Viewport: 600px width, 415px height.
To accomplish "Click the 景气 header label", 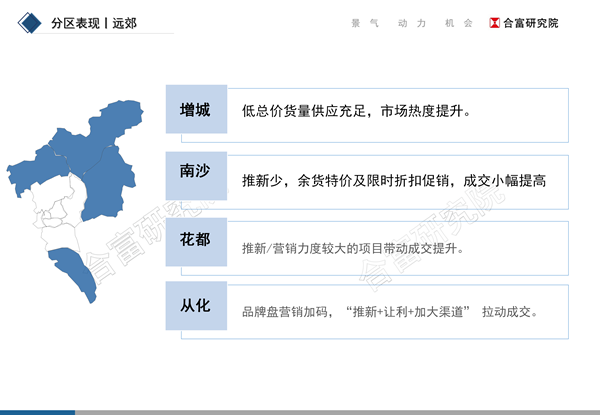I will [x=365, y=23].
